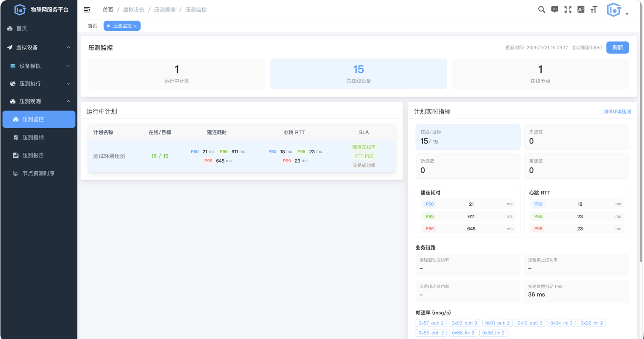This screenshot has height=339, width=644.
Task: Select the 测试环境压测 plan row
Action: [242, 156]
